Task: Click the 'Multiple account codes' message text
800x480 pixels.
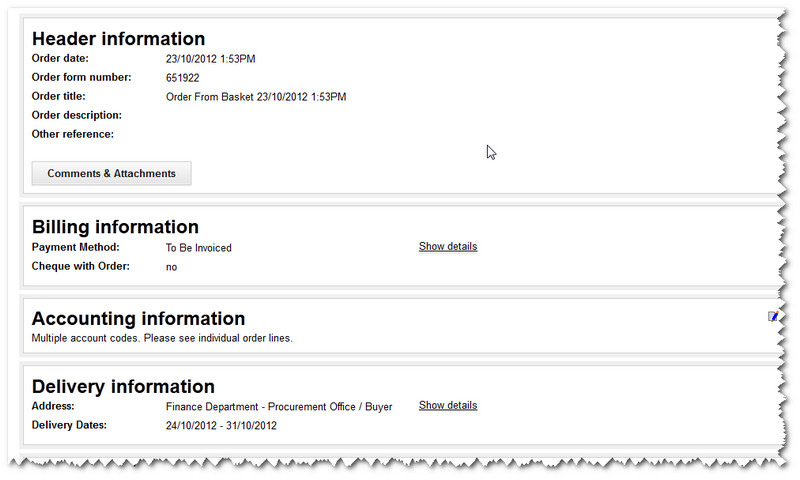Action: point(162,338)
